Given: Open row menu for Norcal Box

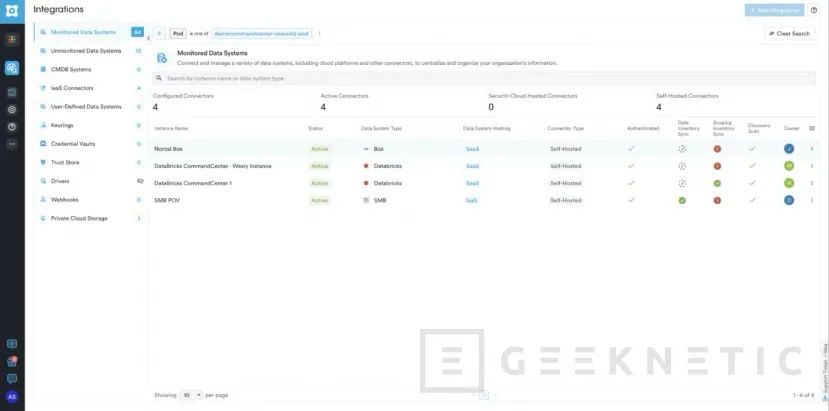Looking at the screenshot, I should click(812, 149).
